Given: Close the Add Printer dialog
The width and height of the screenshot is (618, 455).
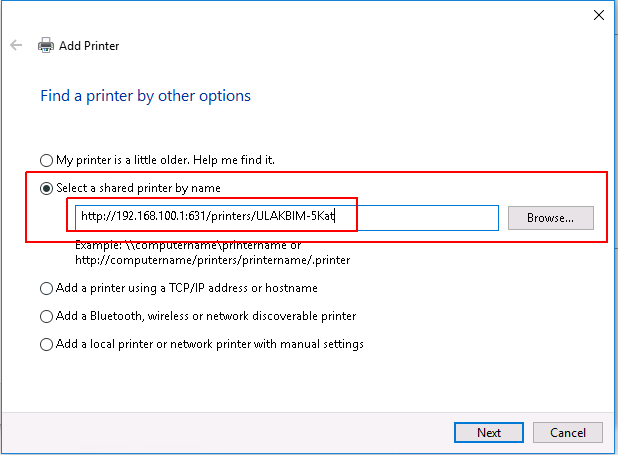Looking at the screenshot, I should 598,15.
